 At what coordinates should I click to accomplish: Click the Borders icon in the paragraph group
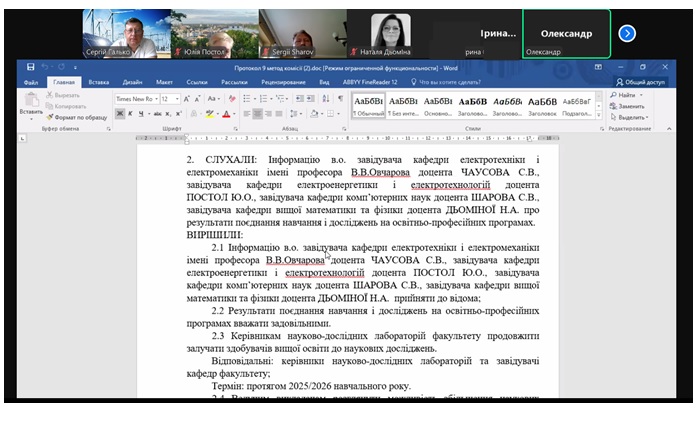[x=330, y=114]
